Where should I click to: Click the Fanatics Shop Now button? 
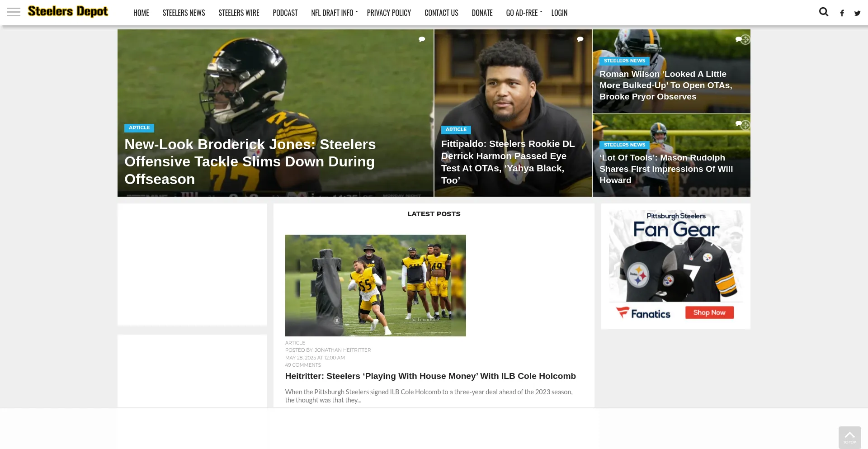pos(709,312)
